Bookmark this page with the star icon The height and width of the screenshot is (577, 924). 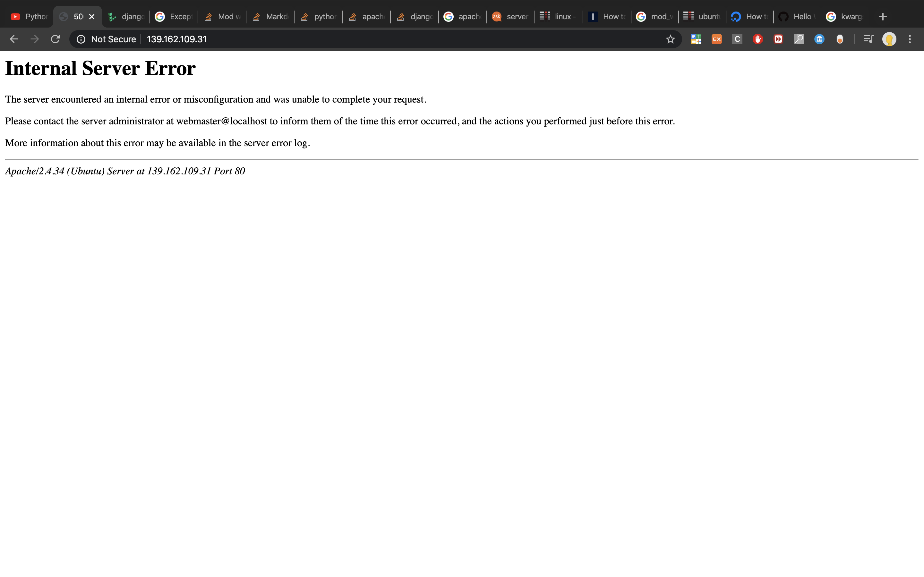pos(670,39)
